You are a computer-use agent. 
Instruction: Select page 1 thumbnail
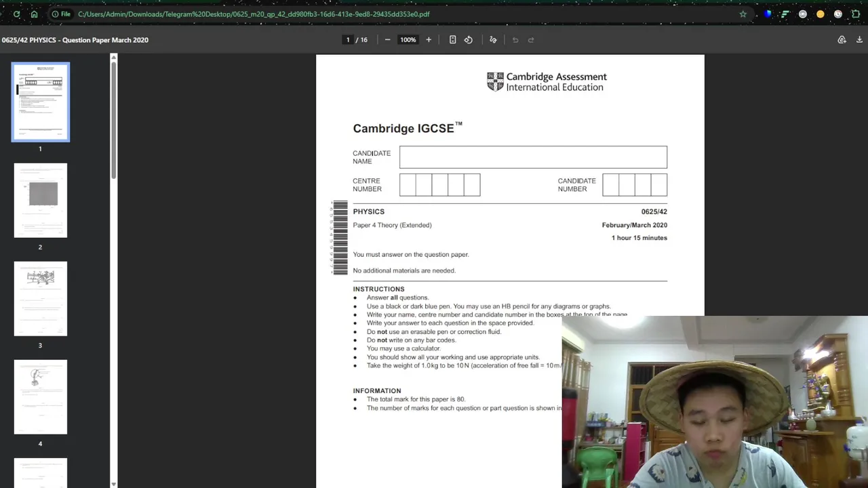41,102
